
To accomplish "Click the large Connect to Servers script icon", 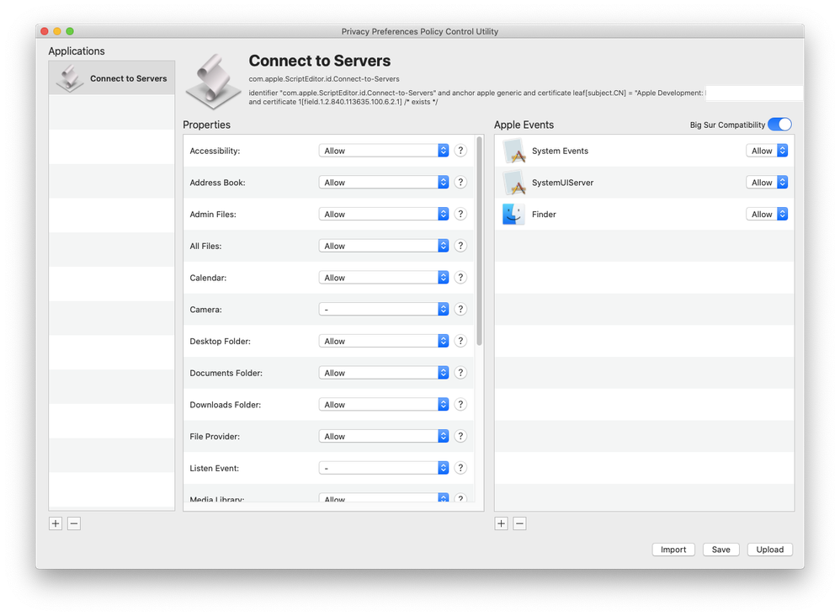I will pos(213,82).
